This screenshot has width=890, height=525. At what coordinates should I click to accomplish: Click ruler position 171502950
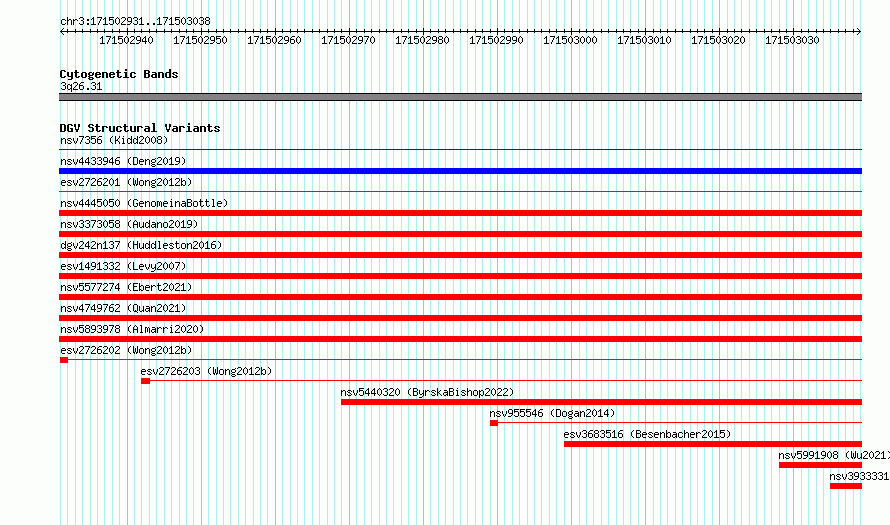[200, 40]
